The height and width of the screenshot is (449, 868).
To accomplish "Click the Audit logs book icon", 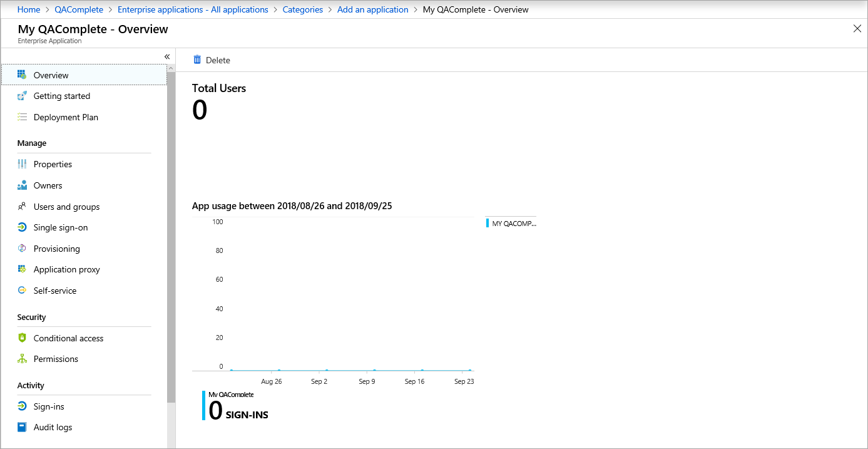I will point(22,427).
